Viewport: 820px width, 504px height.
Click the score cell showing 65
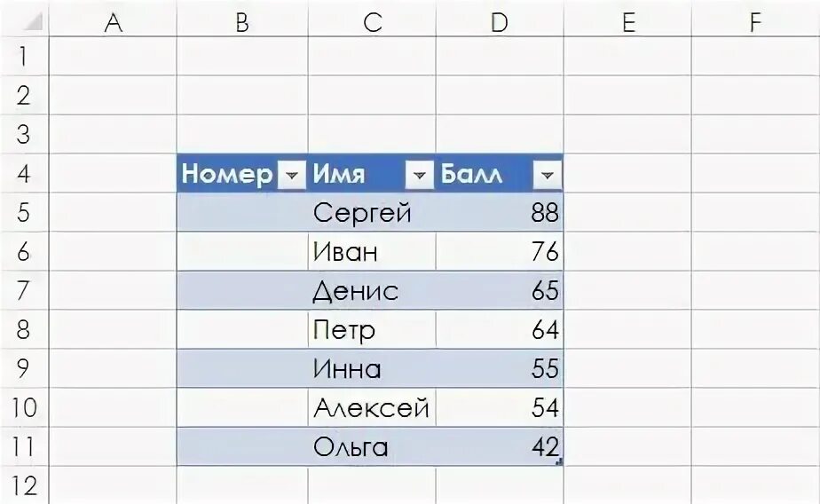point(500,290)
